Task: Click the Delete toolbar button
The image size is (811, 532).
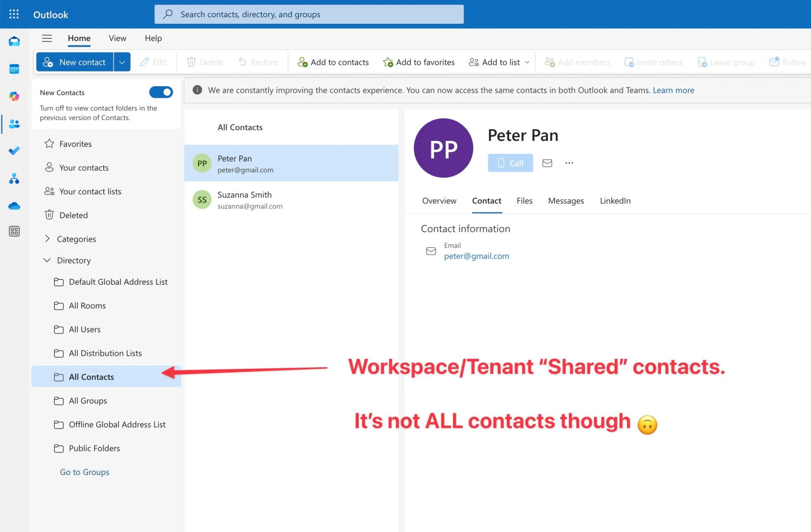Action: point(205,62)
